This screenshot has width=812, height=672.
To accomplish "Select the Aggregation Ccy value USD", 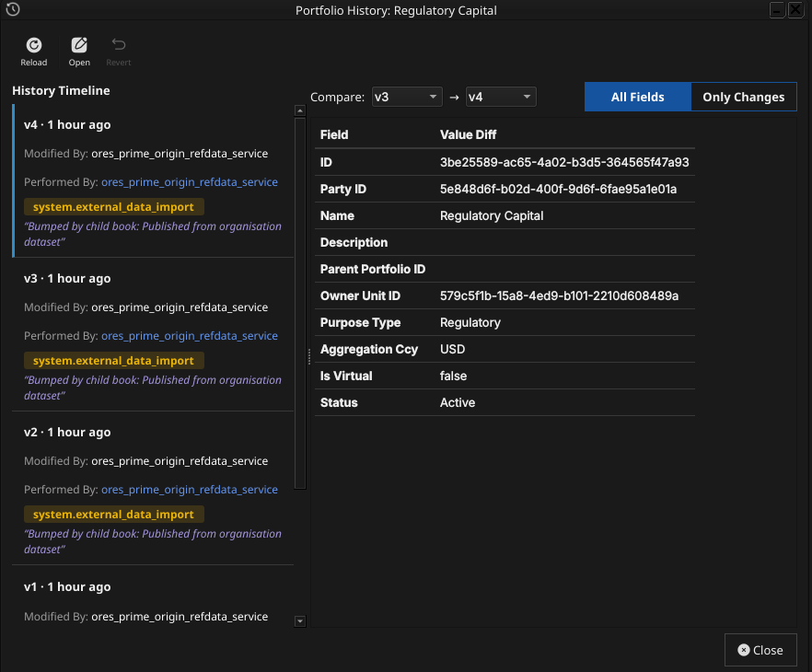I will click(x=453, y=350).
